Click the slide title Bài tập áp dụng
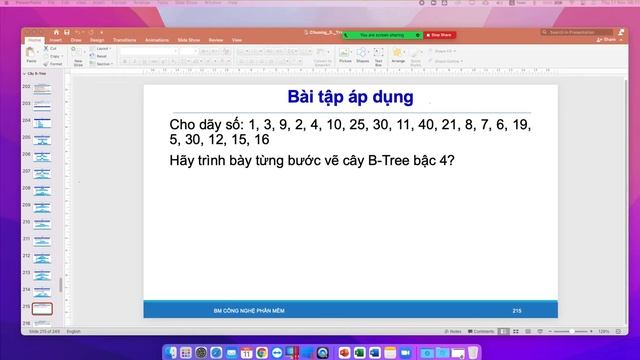 (x=350, y=97)
